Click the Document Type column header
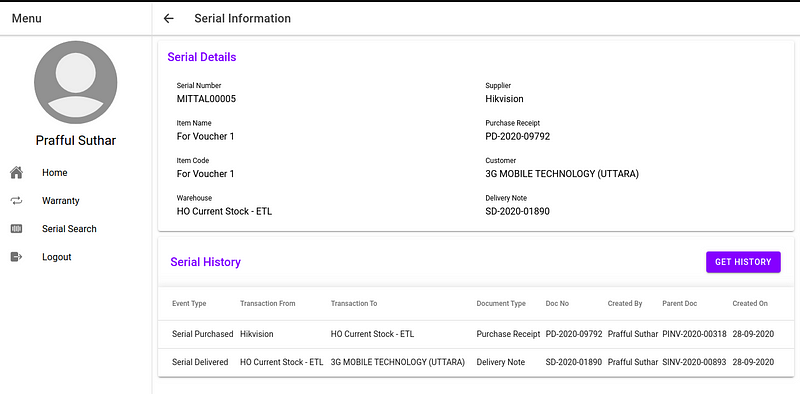The image size is (800, 394). pos(501,303)
